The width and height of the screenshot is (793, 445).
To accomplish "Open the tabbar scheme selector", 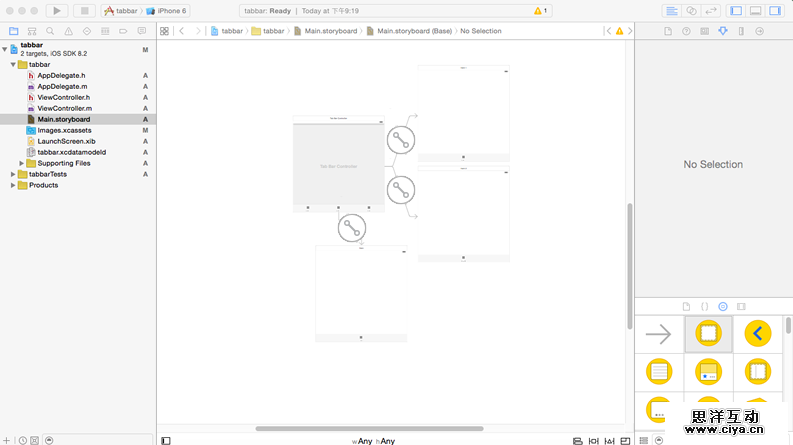I will point(122,11).
